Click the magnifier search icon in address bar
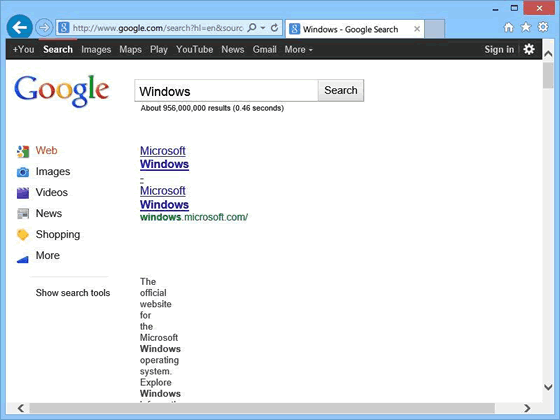560x420 pixels. pos(252,28)
